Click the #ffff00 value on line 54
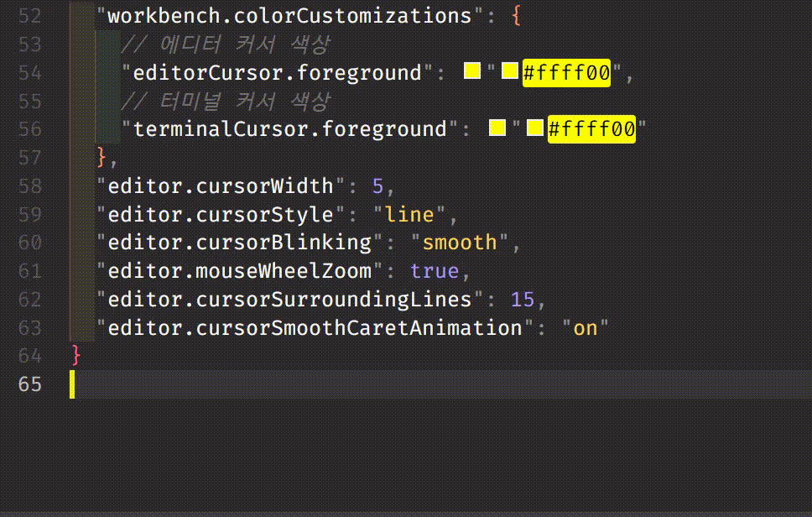 566,73
